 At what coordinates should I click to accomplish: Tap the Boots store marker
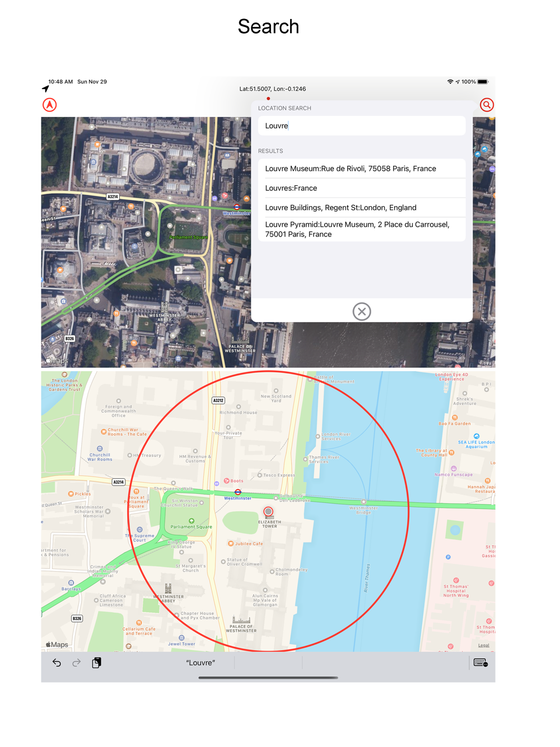tap(226, 480)
